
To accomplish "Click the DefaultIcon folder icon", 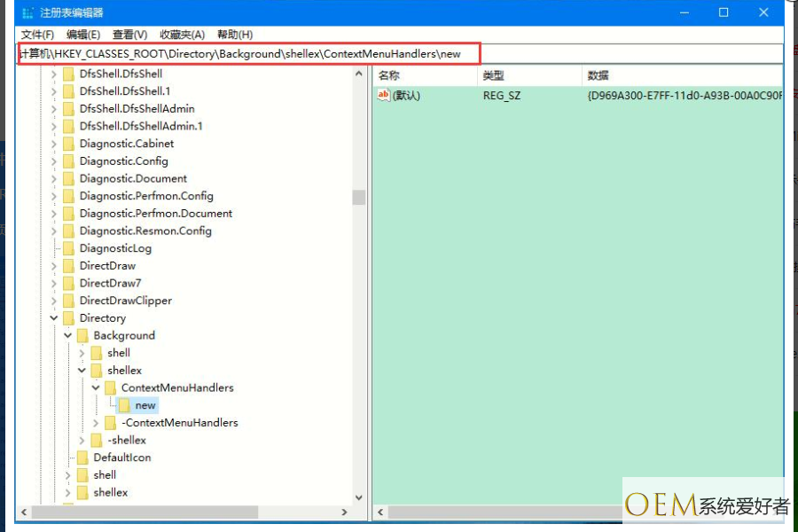I will pyautogui.click(x=82, y=458).
